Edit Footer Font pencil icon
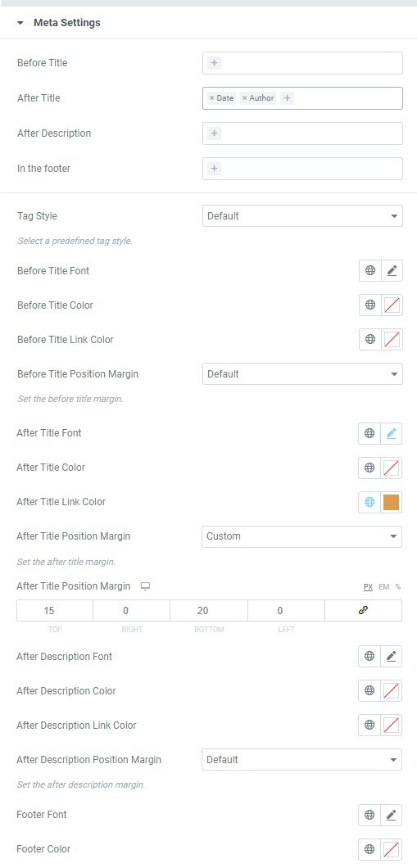The height and width of the screenshot is (868, 417). pyautogui.click(x=391, y=815)
